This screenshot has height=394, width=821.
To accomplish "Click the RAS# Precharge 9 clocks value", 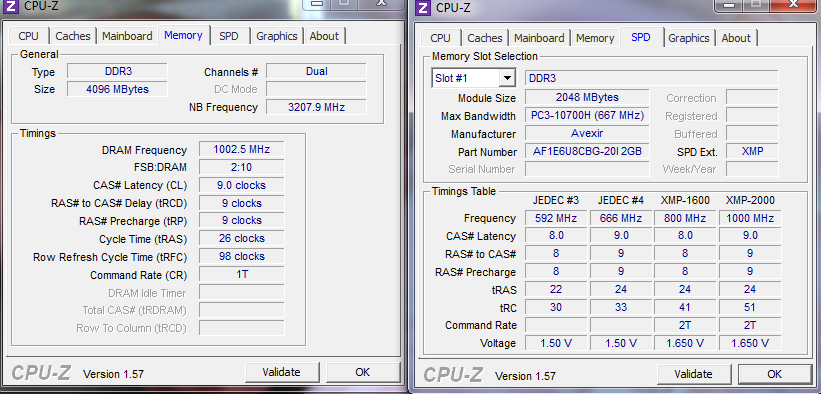I will pos(241,221).
